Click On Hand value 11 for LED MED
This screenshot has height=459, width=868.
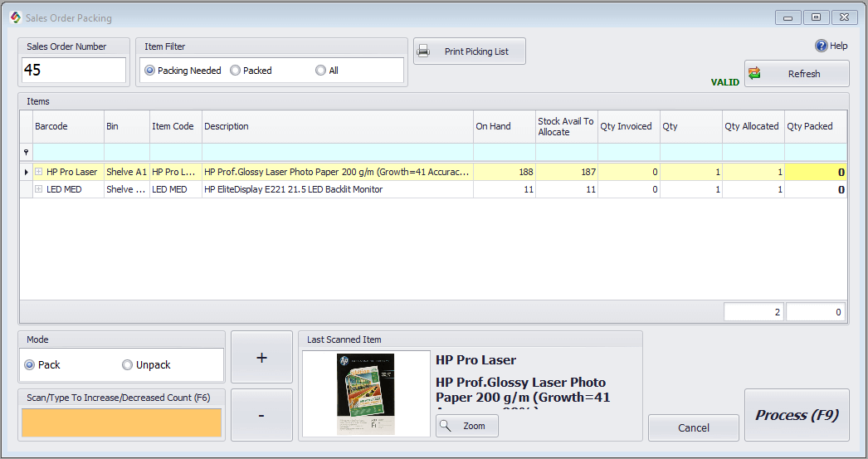tap(505, 189)
